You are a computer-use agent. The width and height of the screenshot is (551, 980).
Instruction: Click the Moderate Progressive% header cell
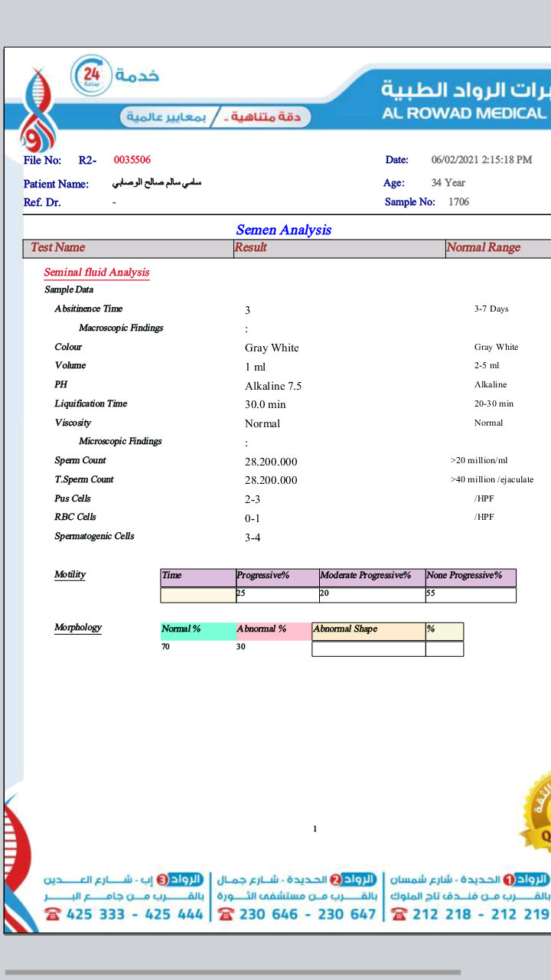click(371, 577)
